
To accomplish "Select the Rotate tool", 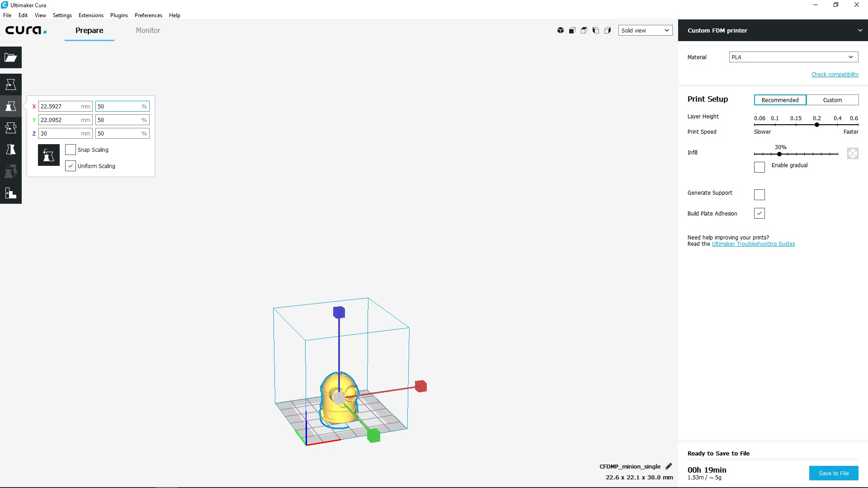I will [x=10, y=127].
